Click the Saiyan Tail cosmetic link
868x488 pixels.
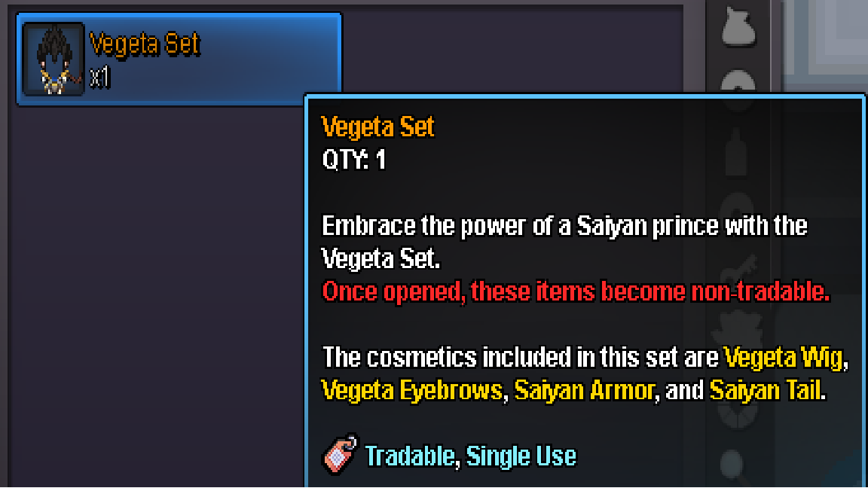click(x=765, y=391)
